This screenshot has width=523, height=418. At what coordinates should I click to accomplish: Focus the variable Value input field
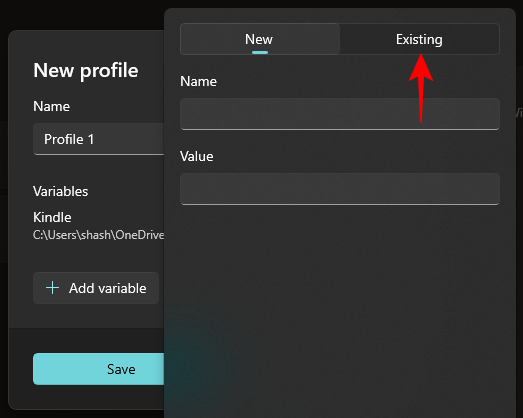pos(340,189)
